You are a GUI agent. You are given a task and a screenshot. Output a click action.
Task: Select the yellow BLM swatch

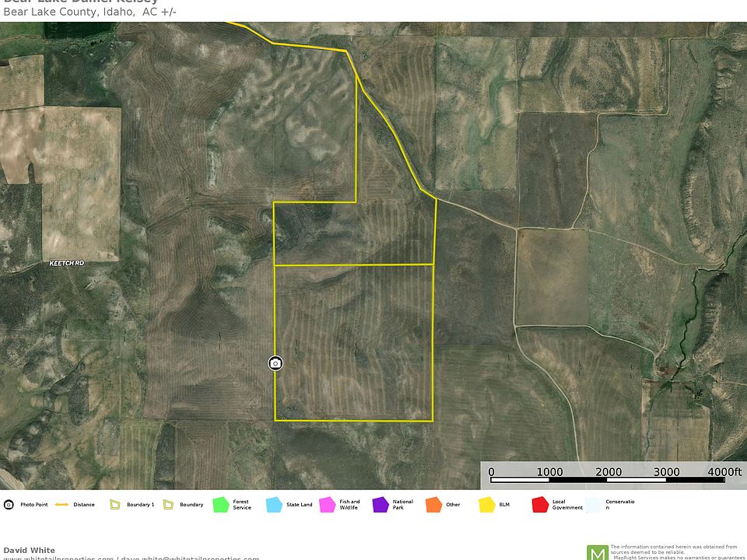click(487, 505)
